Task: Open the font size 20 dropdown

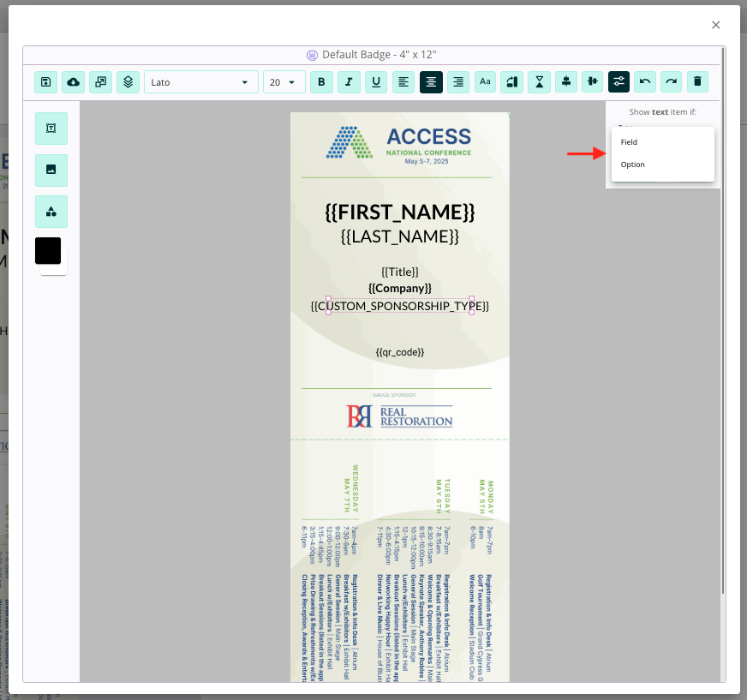Action: [284, 82]
